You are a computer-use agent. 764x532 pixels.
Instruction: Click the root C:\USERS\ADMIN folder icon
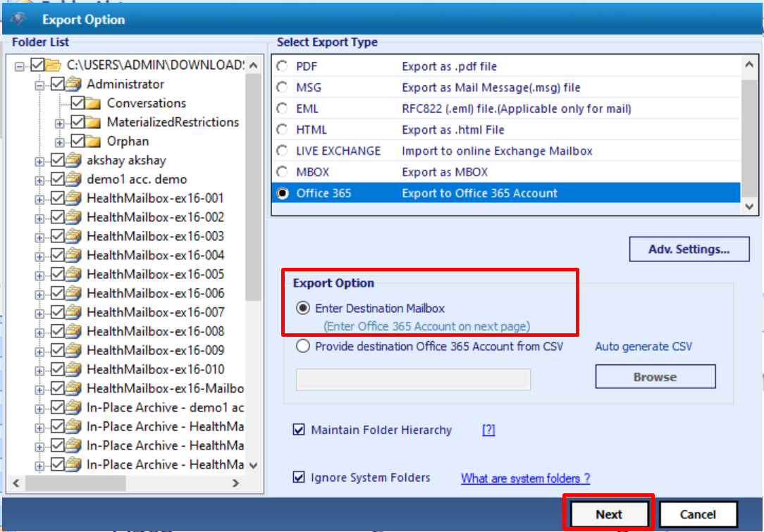point(53,65)
